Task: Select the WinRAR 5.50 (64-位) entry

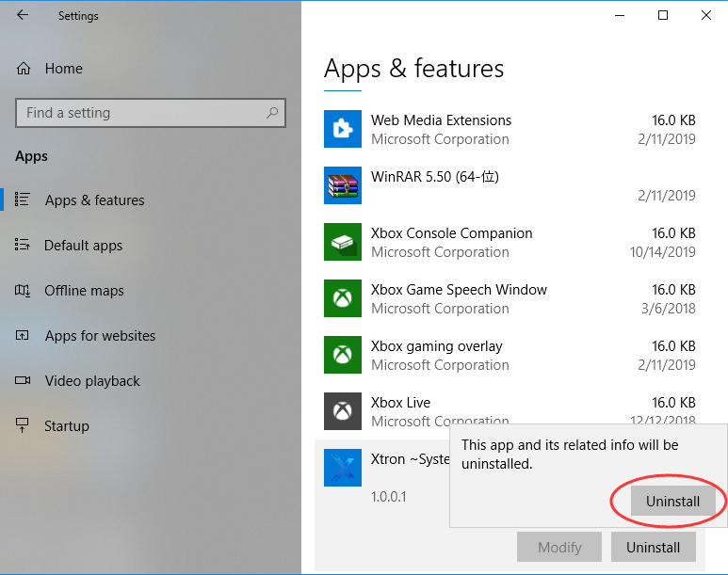Action: pos(510,185)
